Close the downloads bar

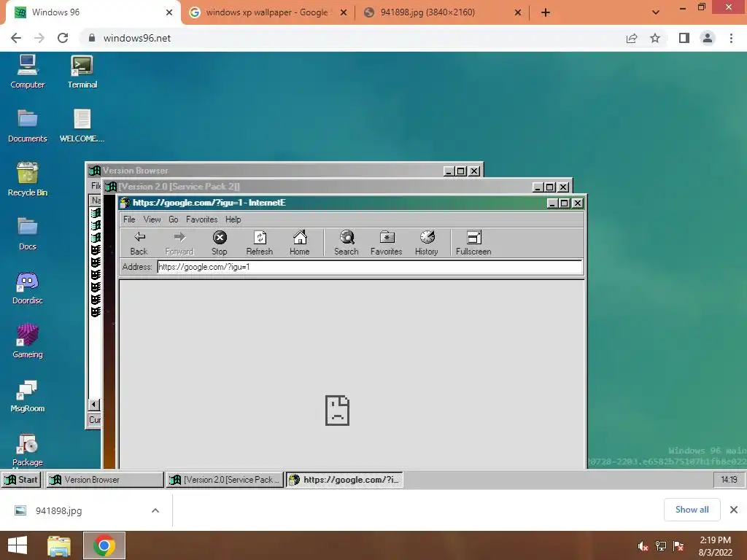(x=734, y=510)
